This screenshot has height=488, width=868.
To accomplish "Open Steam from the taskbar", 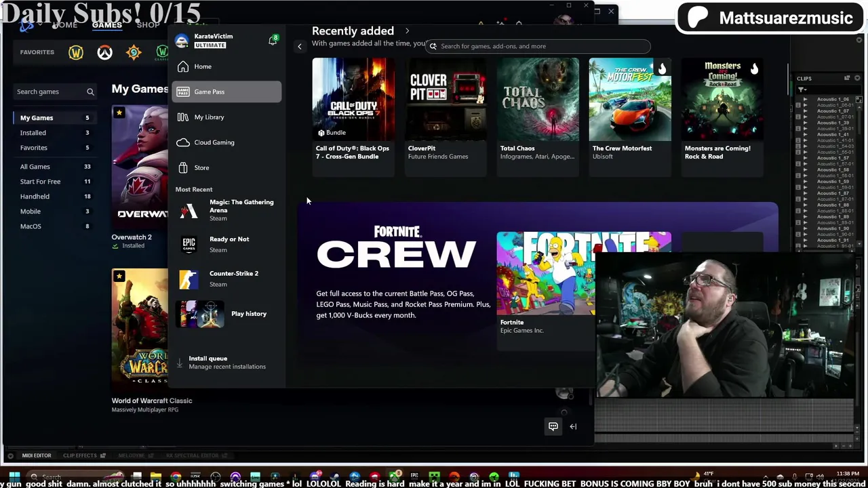I will [334, 476].
